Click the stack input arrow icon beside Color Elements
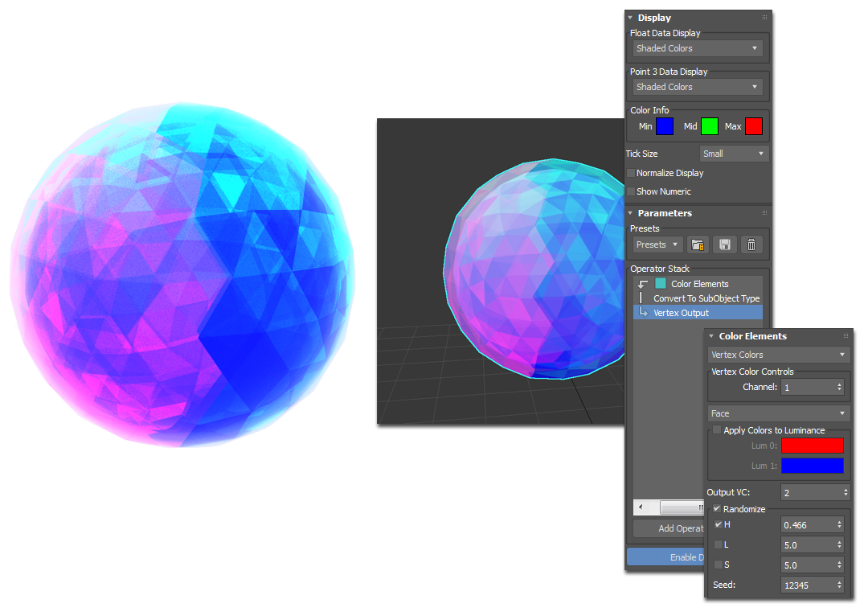The width and height of the screenshot is (868, 608). [643, 284]
